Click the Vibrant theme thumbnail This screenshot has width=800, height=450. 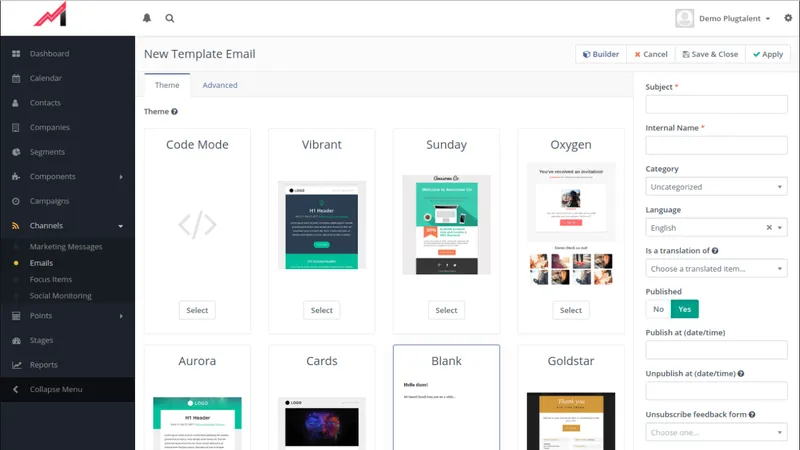(321, 225)
